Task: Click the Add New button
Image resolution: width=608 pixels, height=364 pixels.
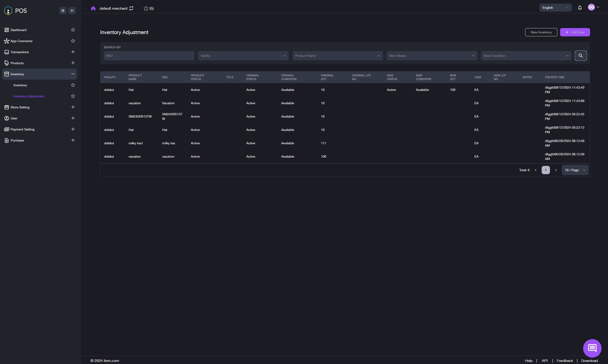Action: [x=575, y=32]
